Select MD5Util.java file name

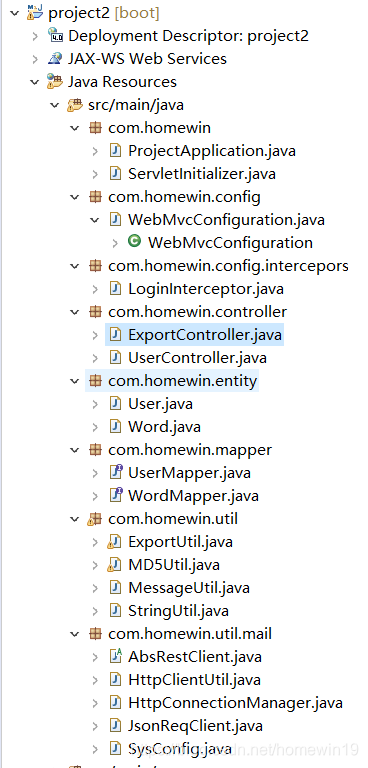pyautogui.click(x=174, y=565)
